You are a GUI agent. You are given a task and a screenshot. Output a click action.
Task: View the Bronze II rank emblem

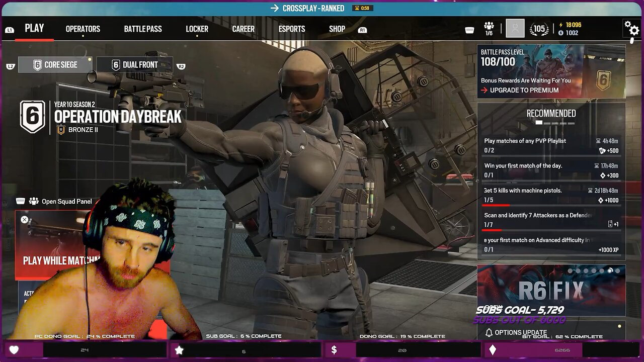(61, 130)
